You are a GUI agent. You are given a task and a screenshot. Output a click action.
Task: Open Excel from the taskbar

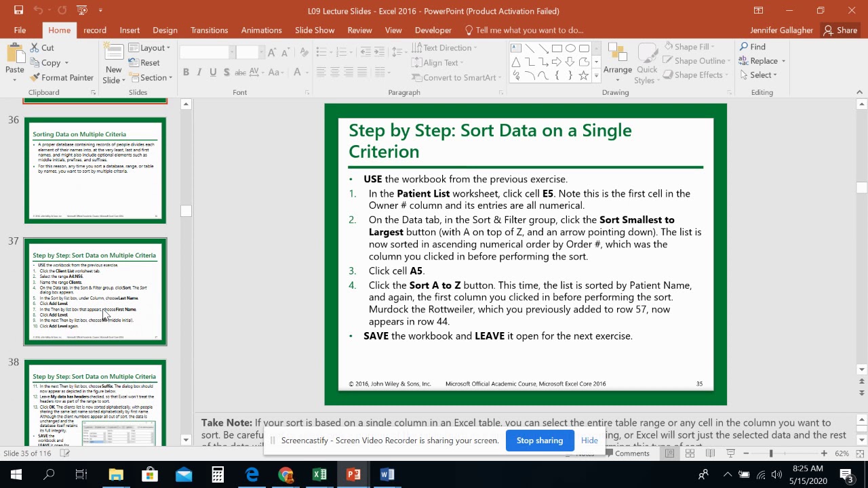tap(319, 474)
